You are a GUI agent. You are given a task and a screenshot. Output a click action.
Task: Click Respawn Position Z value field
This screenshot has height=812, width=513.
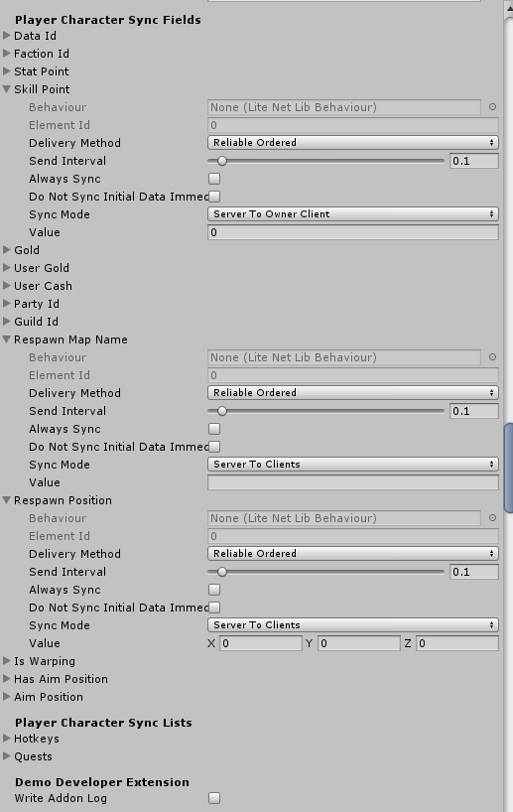457,643
